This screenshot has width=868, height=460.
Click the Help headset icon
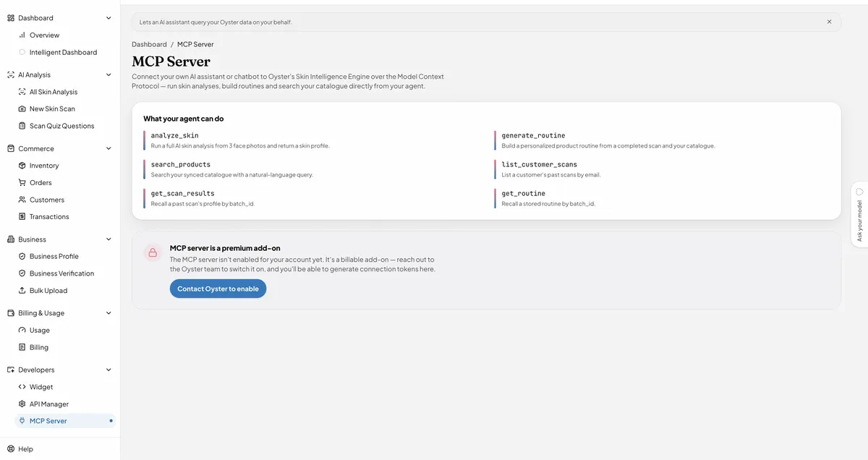tap(11, 449)
